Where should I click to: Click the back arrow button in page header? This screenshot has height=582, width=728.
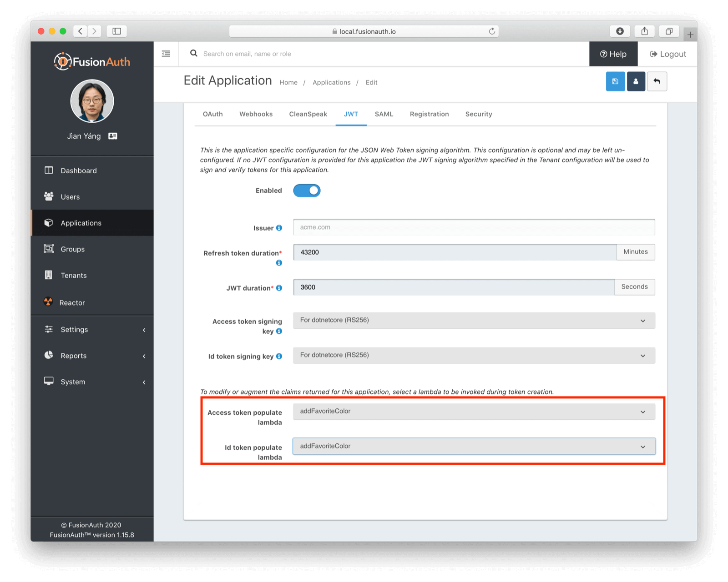[x=657, y=81]
